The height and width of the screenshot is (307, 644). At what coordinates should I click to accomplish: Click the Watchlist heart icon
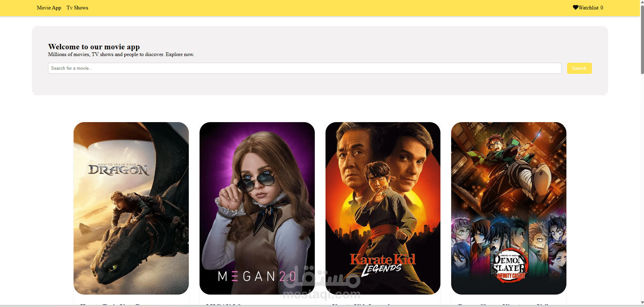(x=575, y=7)
